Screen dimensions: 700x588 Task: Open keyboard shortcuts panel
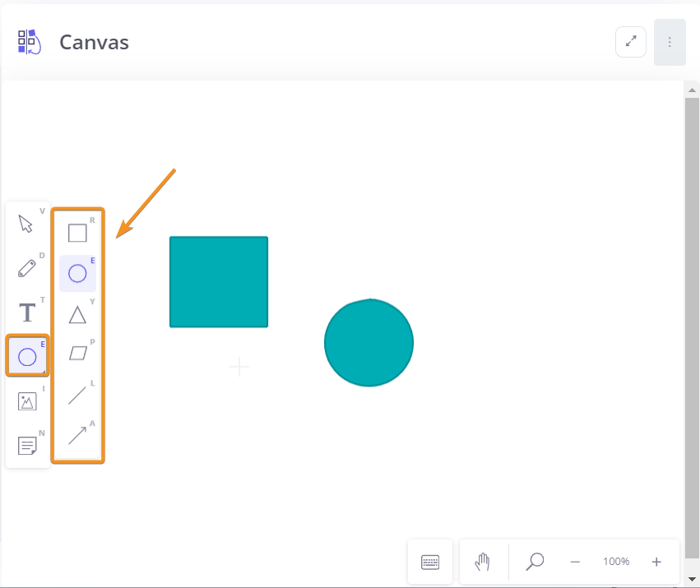pos(430,562)
